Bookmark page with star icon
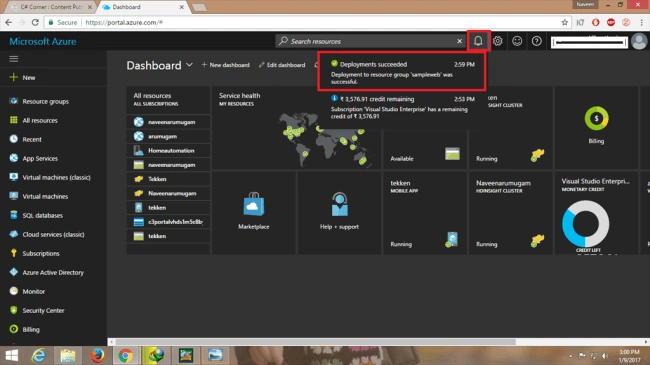The height and width of the screenshot is (365, 650). tap(565, 22)
